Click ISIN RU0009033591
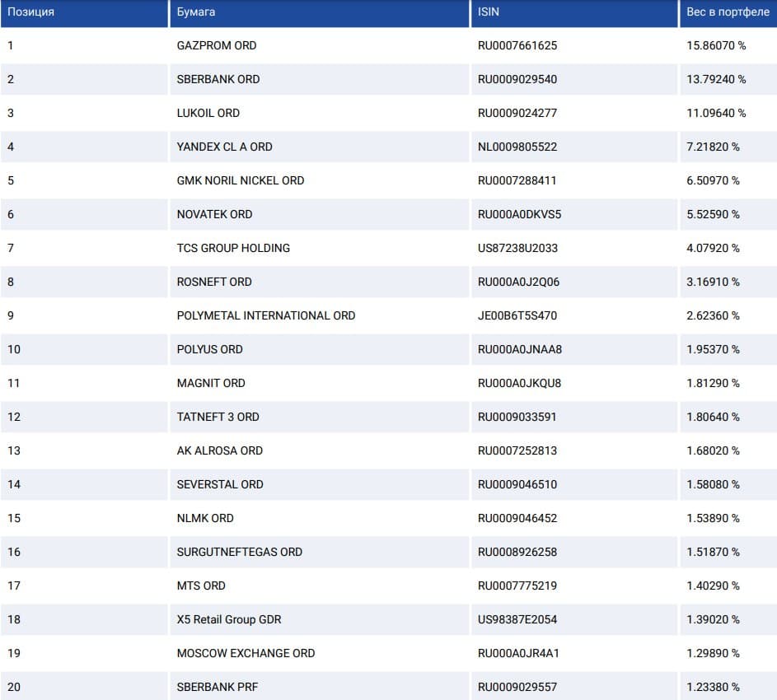777x700 pixels. [517, 417]
